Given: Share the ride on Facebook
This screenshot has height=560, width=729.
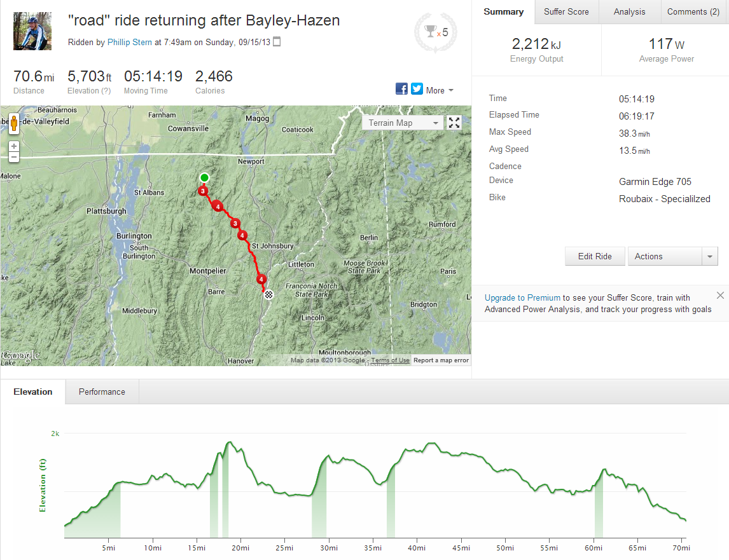Looking at the screenshot, I should 401,89.
